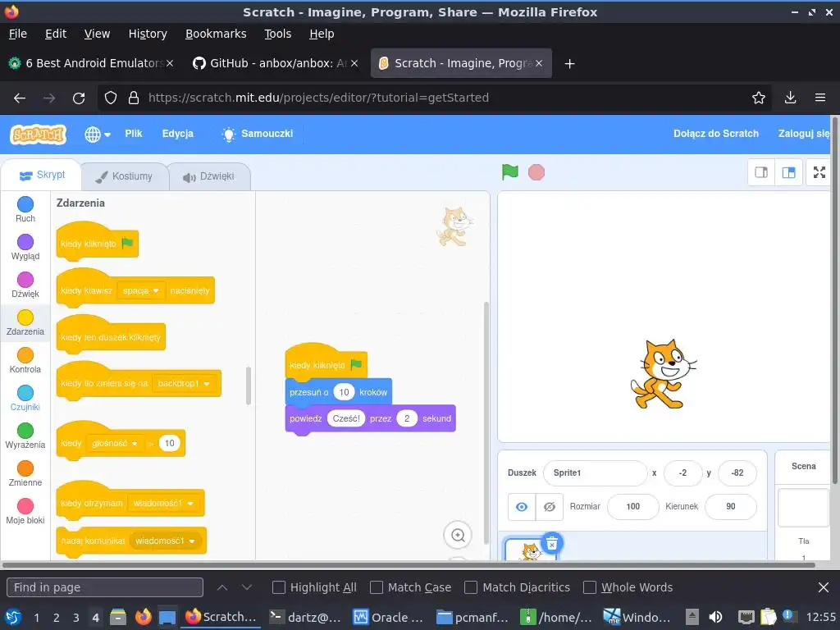Switch to the Dźwięki tab

coord(209,176)
